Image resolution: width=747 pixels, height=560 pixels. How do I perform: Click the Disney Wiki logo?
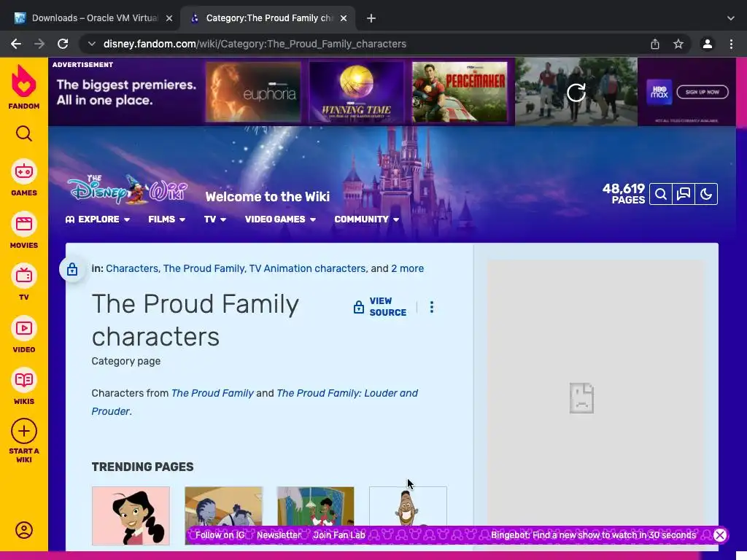click(127, 189)
